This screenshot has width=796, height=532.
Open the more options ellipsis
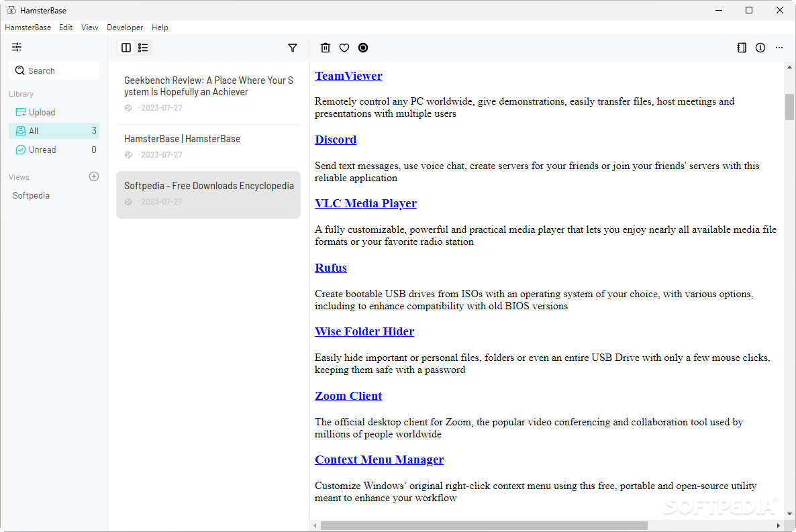(779, 48)
